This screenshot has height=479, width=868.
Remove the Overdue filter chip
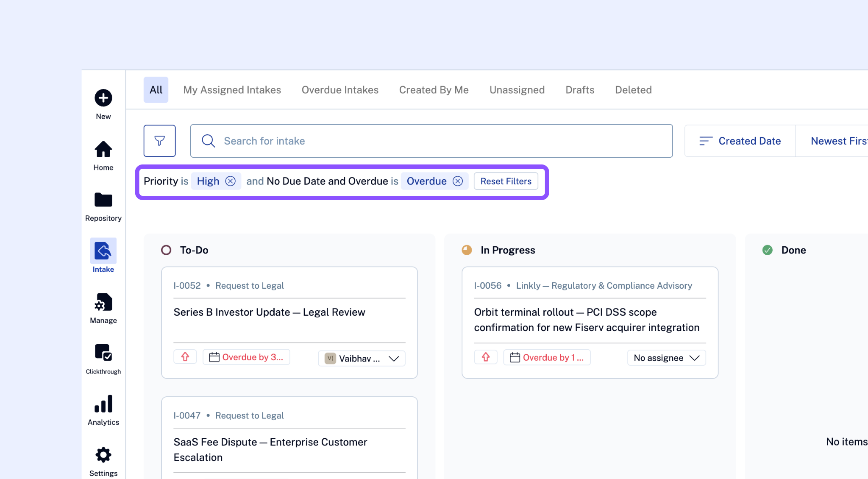click(x=458, y=181)
